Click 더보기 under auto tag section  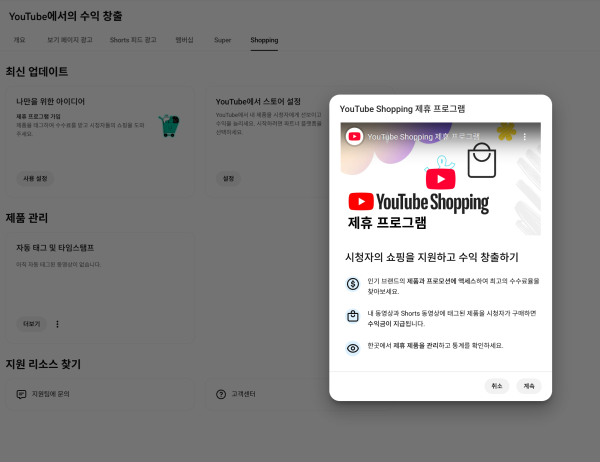tap(31, 324)
